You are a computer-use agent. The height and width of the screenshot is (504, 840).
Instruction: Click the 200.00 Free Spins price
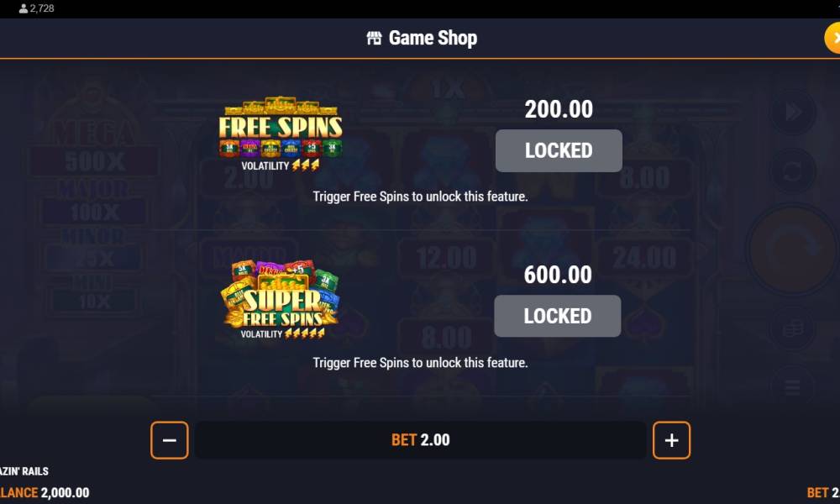559,109
